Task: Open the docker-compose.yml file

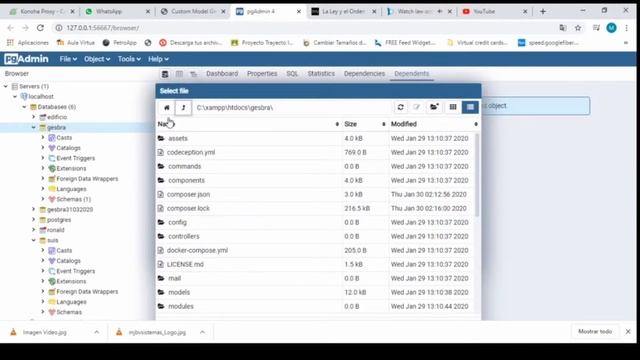Action: 197,250
